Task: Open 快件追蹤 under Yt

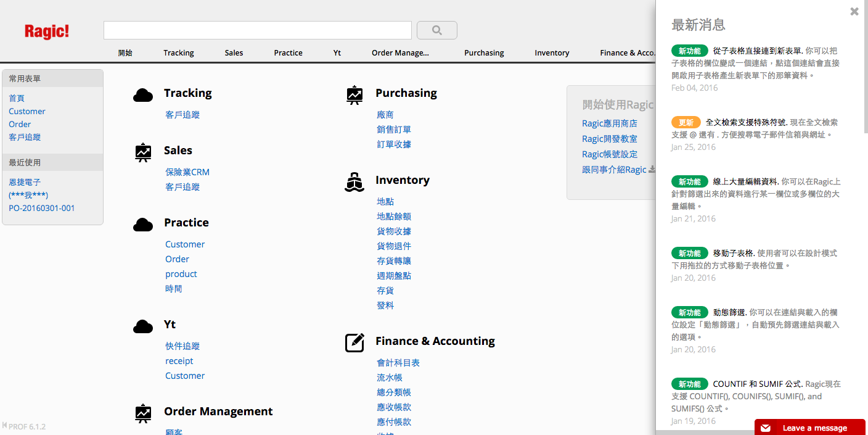Action: [182, 346]
